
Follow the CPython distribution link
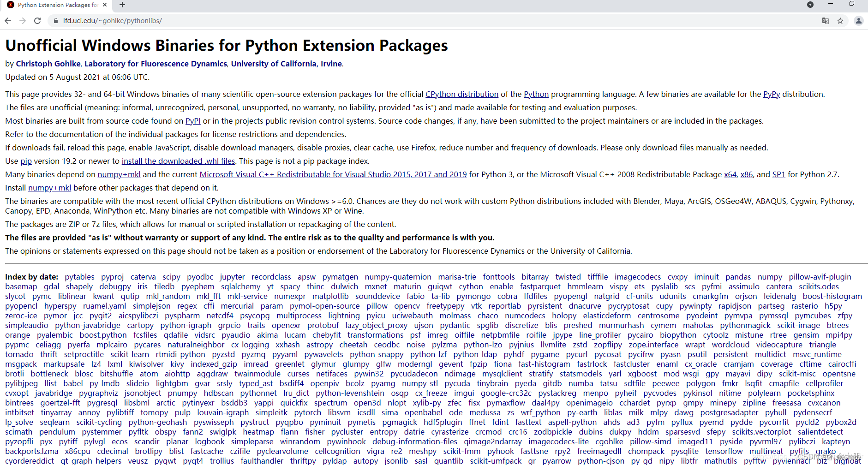point(462,94)
